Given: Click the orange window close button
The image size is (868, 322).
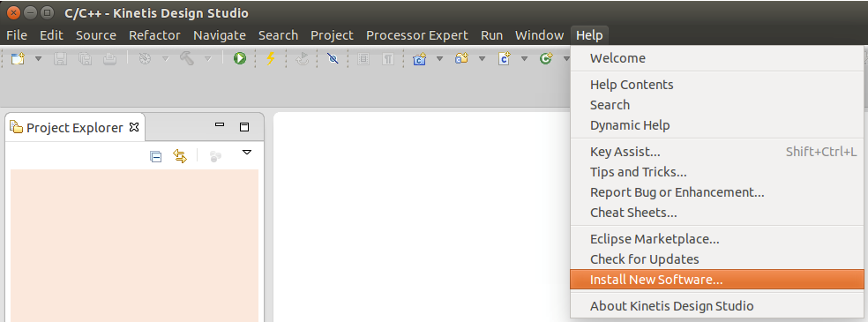Looking at the screenshot, I should tap(14, 12).
